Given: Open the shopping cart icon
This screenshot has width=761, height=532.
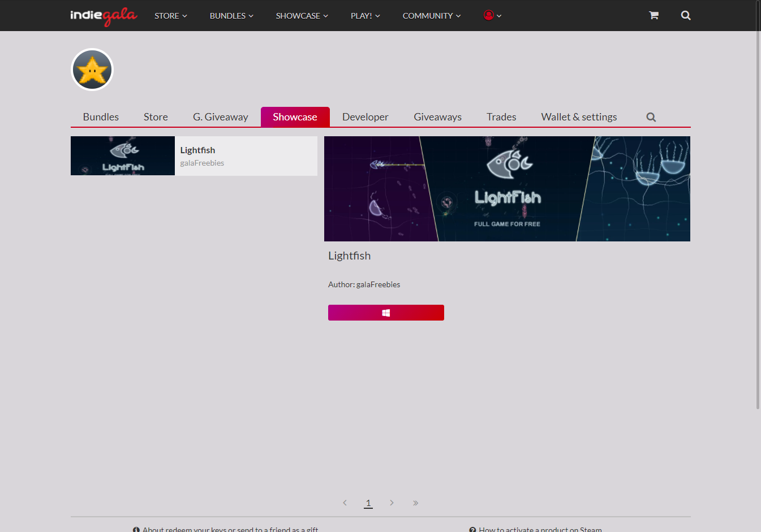Looking at the screenshot, I should click(653, 15).
